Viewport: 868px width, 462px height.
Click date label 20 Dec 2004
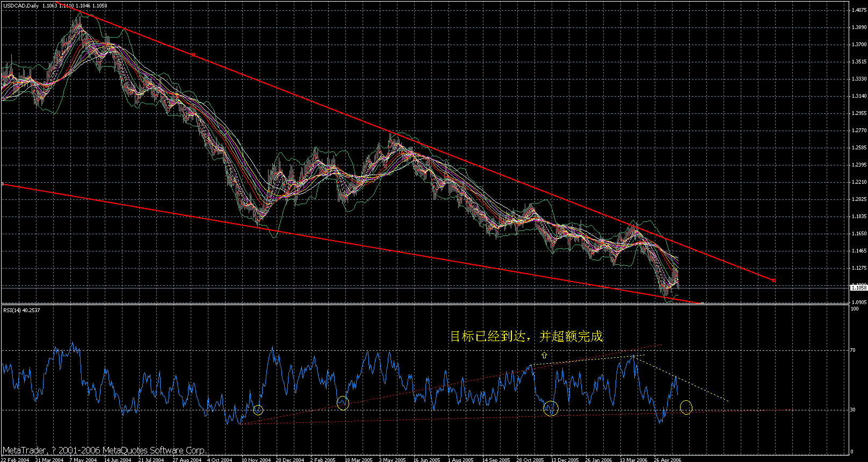(x=290, y=459)
